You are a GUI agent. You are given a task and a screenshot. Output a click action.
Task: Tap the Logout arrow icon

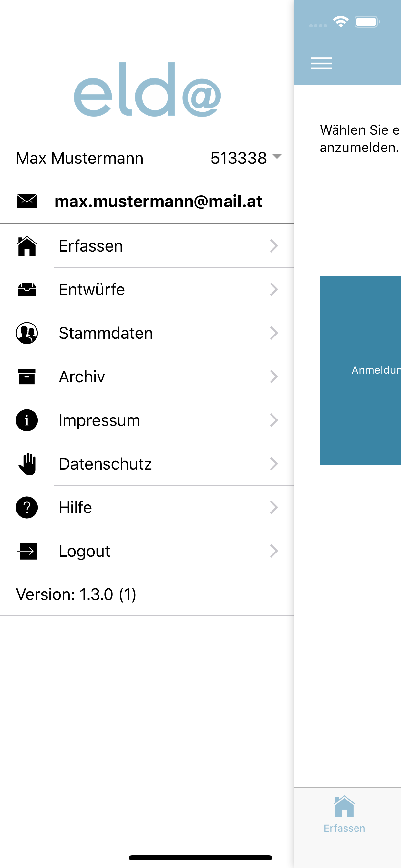pos(27,551)
